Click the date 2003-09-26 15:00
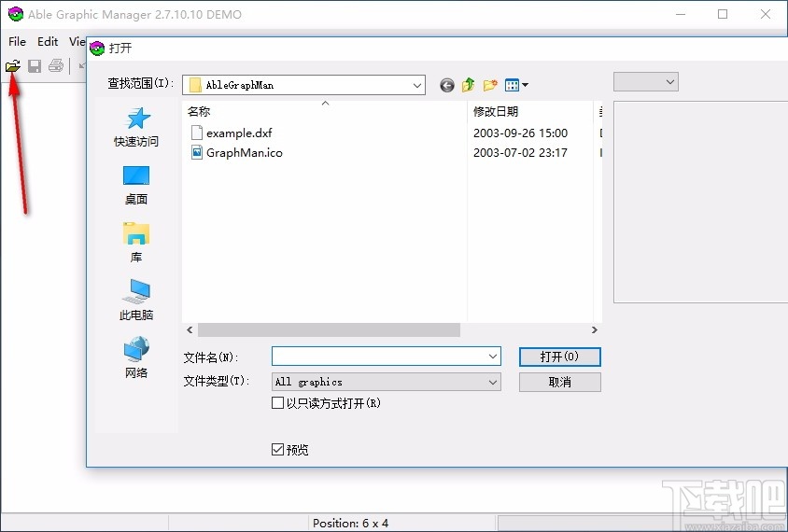788x532 pixels. [520, 133]
